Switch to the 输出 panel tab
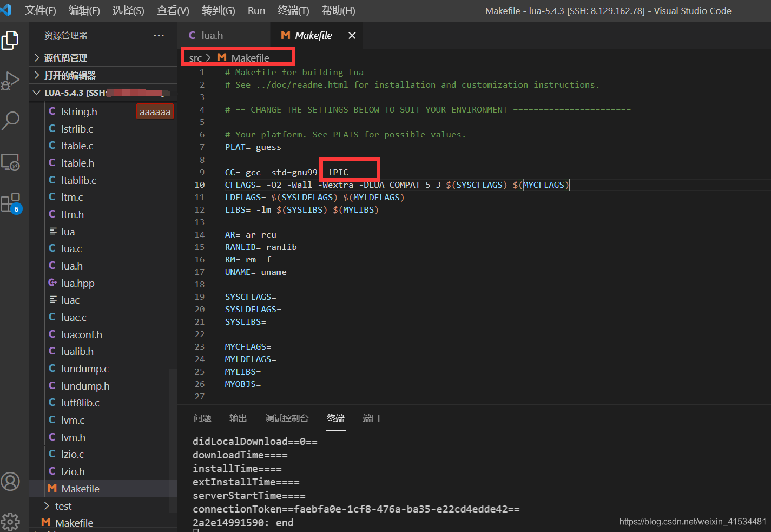771x532 pixels. [238, 418]
